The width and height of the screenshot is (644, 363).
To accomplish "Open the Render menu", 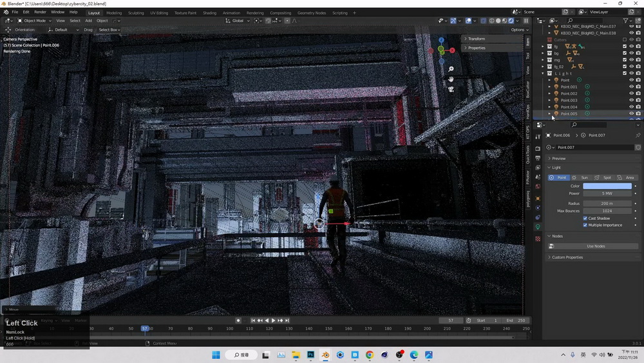I will [x=40, y=12].
